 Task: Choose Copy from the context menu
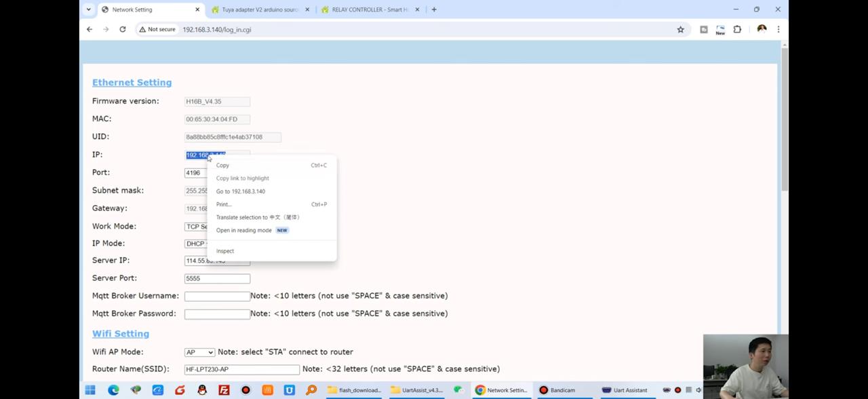pos(223,166)
